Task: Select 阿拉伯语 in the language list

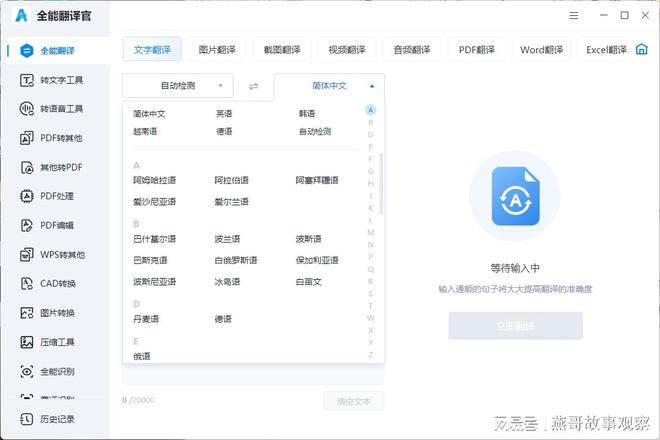Action: click(231, 180)
